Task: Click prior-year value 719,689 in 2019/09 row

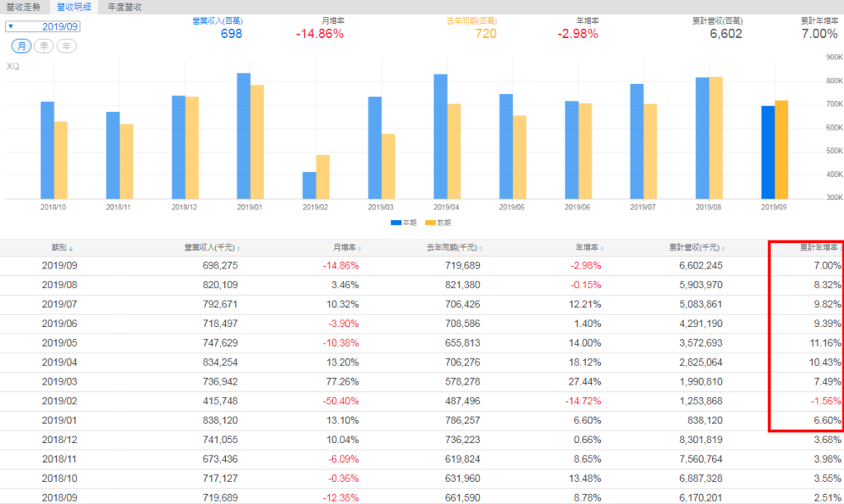Action: pos(462,266)
